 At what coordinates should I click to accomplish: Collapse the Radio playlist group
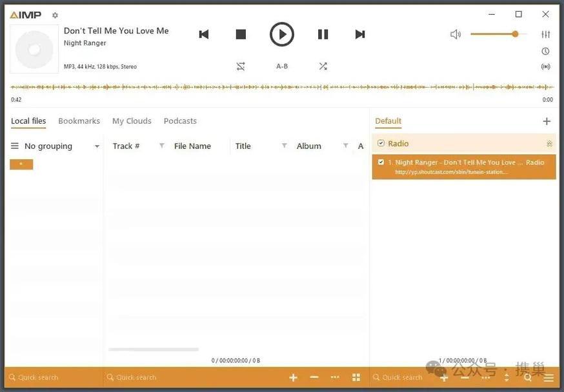pyautogui.click(x=549, y=144)
